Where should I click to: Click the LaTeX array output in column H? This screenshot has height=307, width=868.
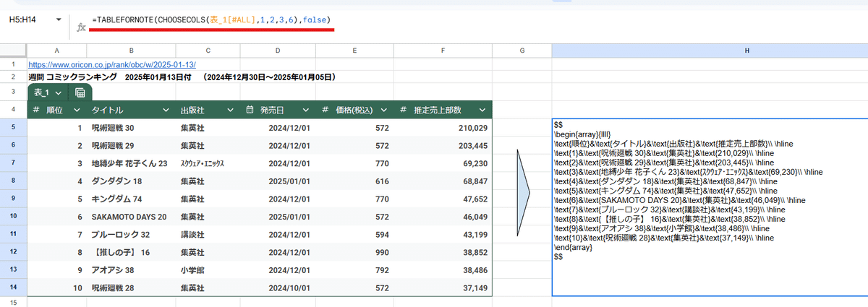coord(710,207)
